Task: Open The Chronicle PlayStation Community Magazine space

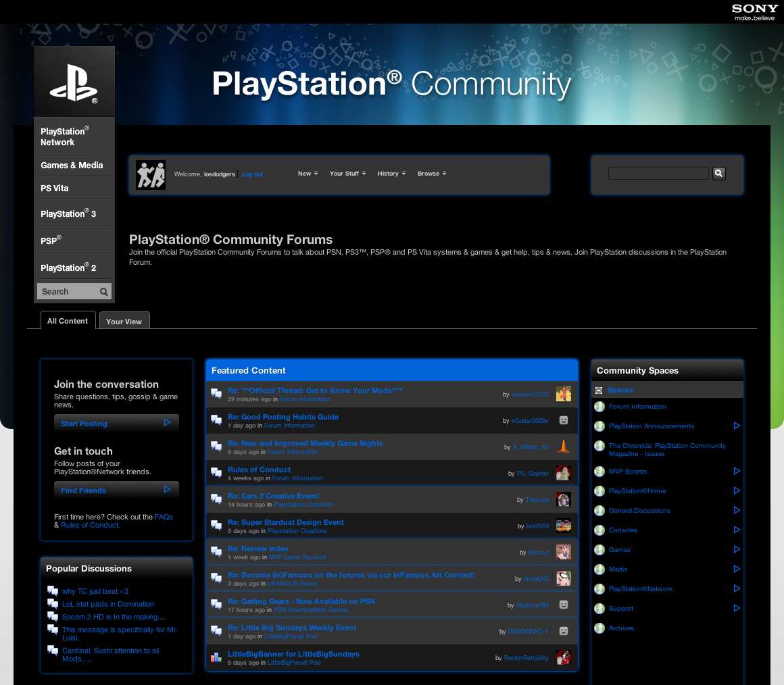Action: pos(667,450)
